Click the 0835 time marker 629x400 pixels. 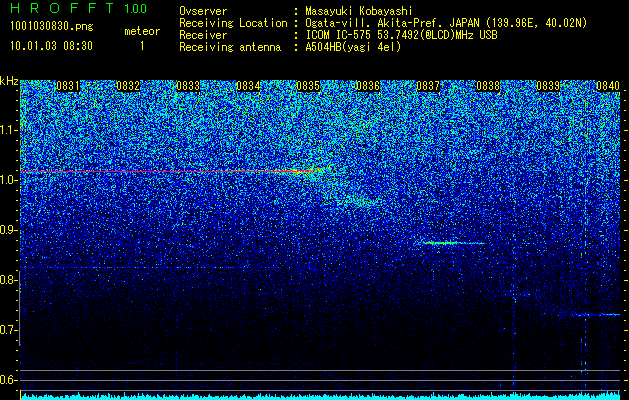[308, 86]
